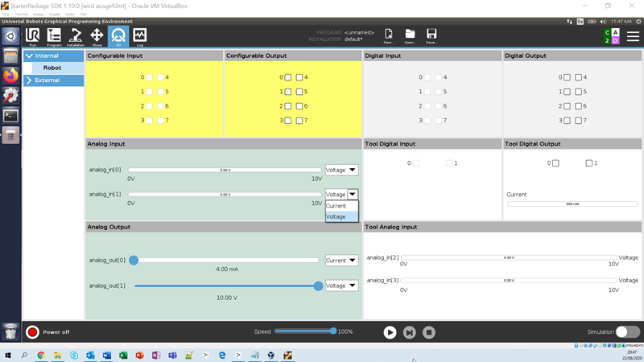This screenshot has width=644, height=362.
Task: Toggle the Simulation switch
Action: [x=627, y=331]
